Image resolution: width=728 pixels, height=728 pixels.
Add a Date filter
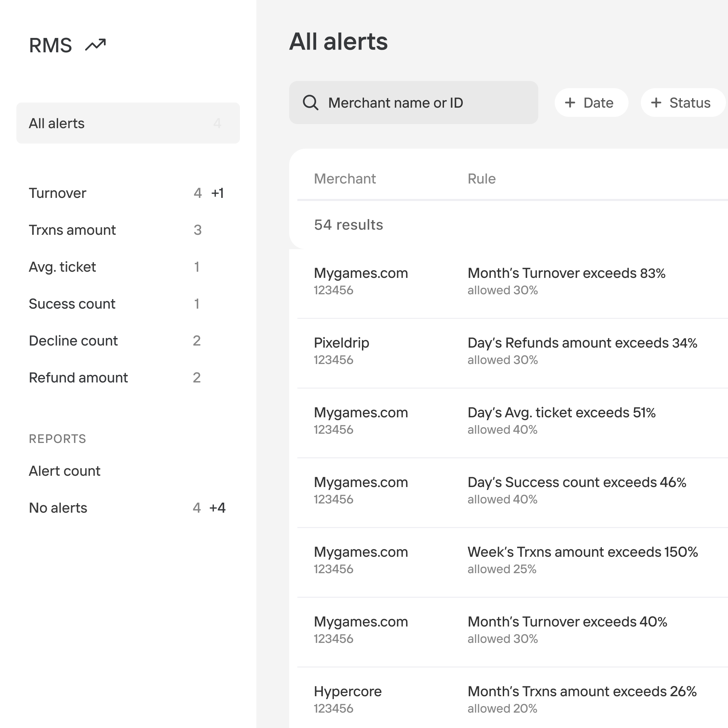[591, 103]
